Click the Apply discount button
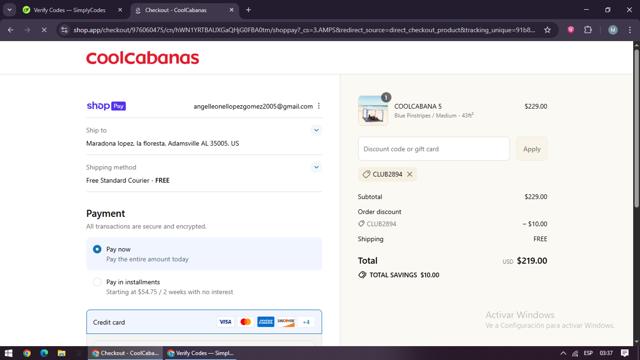The image size is (640, 360). (x=532, y=149)
